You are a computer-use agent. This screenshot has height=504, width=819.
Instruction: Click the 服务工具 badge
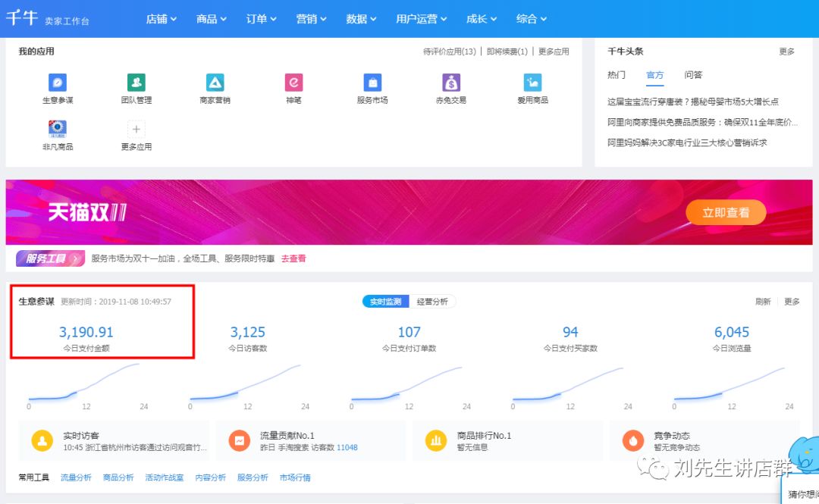(50, 258)
